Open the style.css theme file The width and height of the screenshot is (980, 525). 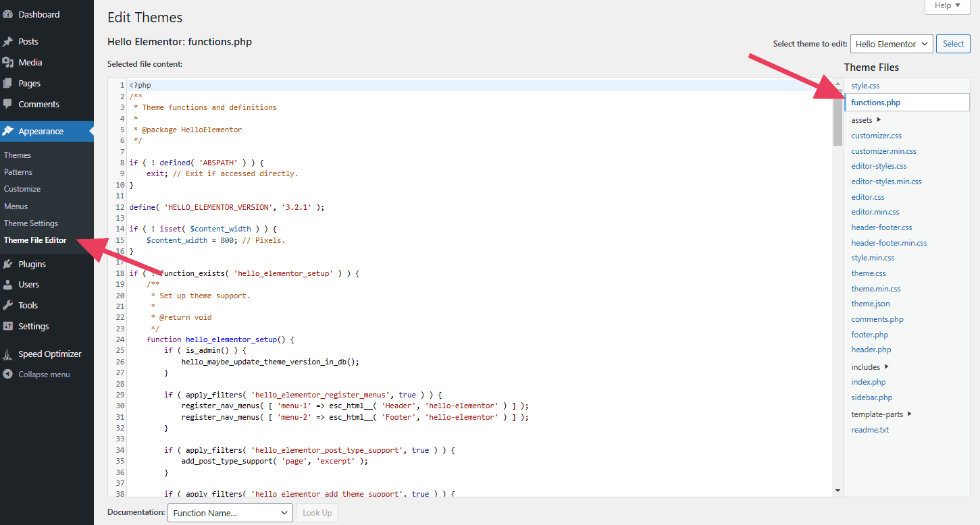(865, 86)
